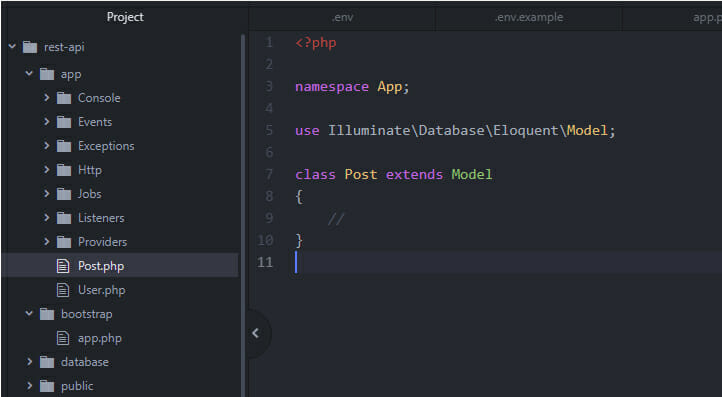
Task: Click the Events folder icon
Action: pos(64,122)
